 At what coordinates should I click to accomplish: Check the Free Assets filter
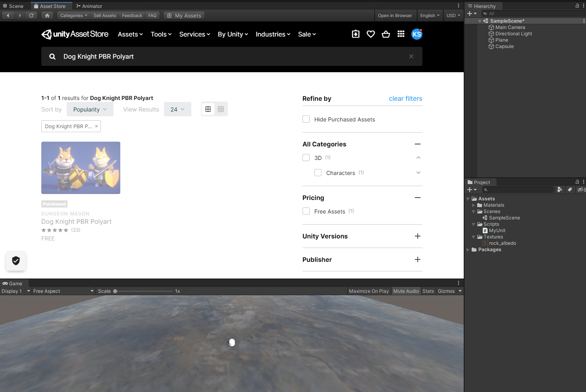[x=306, y=211]
